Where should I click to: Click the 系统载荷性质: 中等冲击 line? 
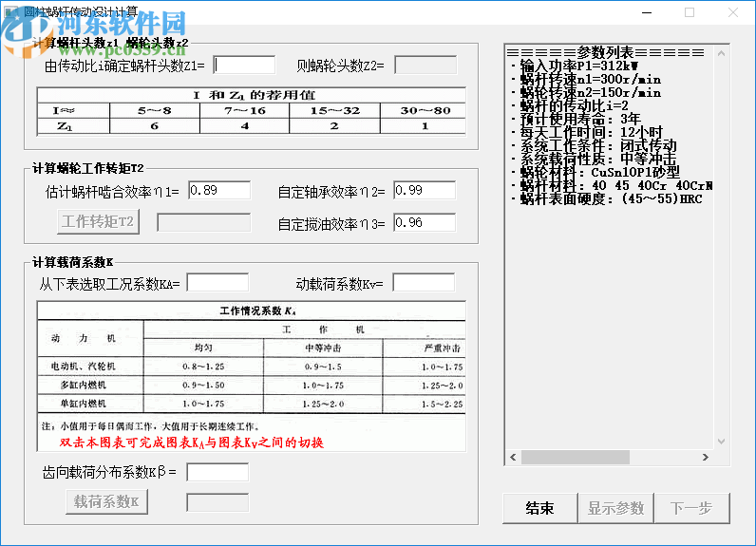click(594, 159)
